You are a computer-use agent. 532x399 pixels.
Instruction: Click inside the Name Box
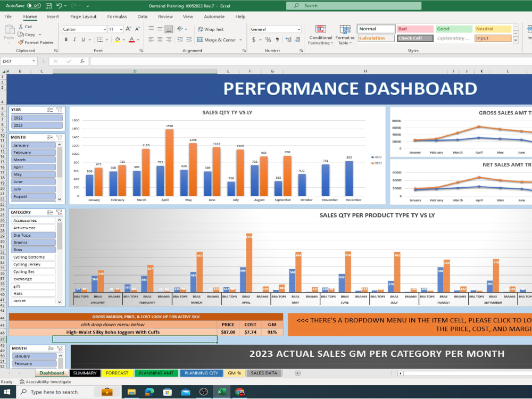click(x=17, y=61)
